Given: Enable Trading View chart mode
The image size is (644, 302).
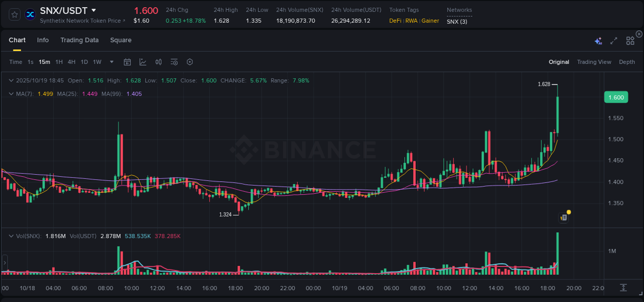Looking at the screenshot, I should pyautogui.click(x=594, y=62).
